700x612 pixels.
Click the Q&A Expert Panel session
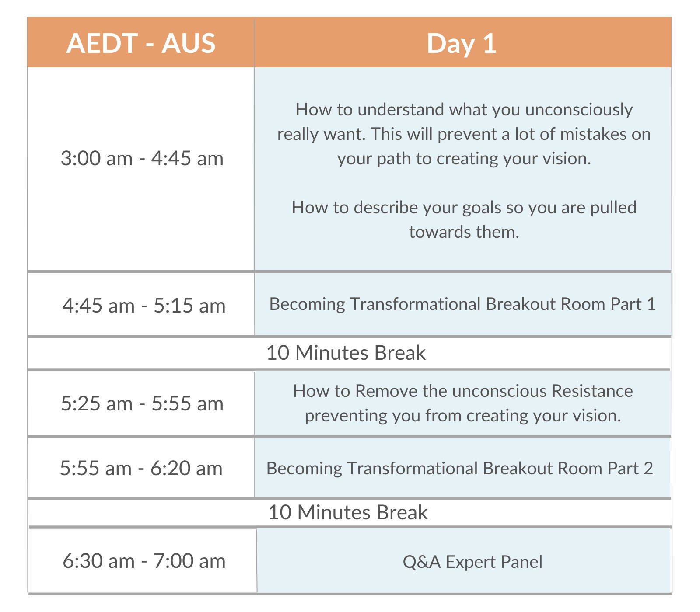pos(472,562)
